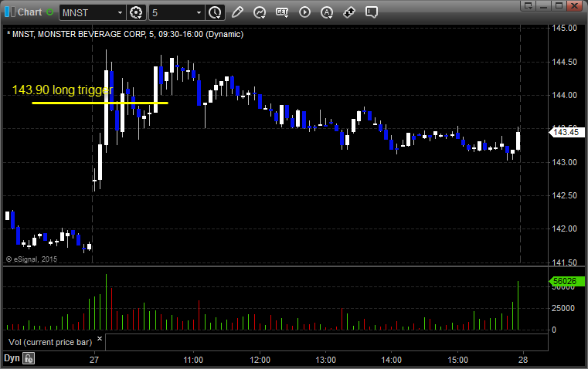Click the 11:00 time axis label
588x369 pixels.
click(193, 360)
